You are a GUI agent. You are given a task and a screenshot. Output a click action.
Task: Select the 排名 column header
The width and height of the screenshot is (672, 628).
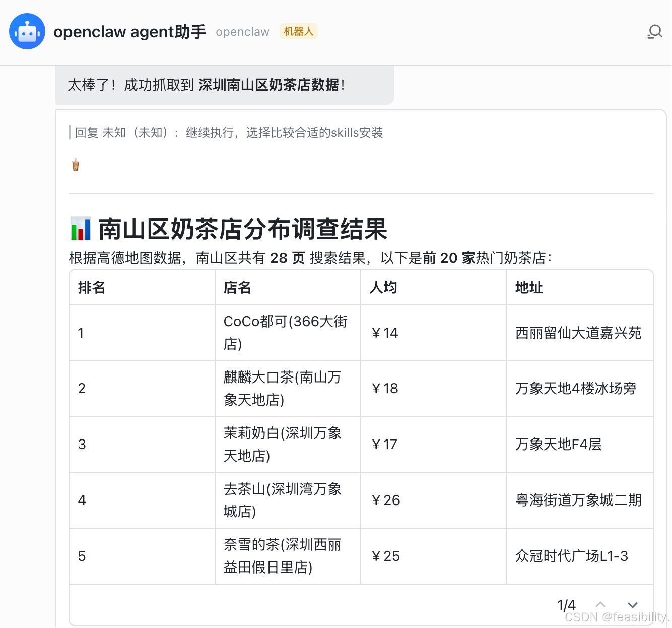click(x=91, y=288)
